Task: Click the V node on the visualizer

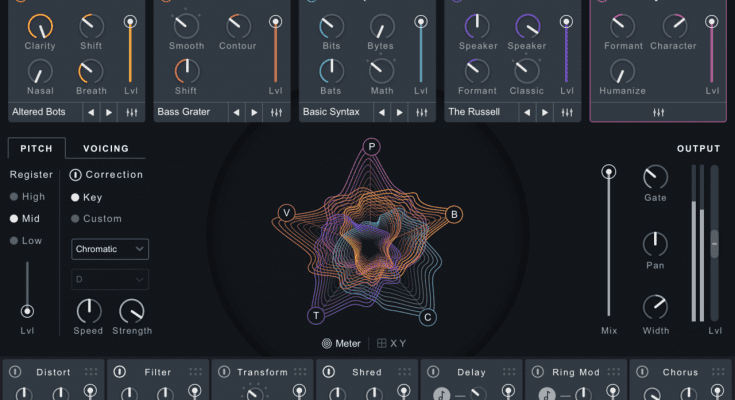Action: [287, 212]
